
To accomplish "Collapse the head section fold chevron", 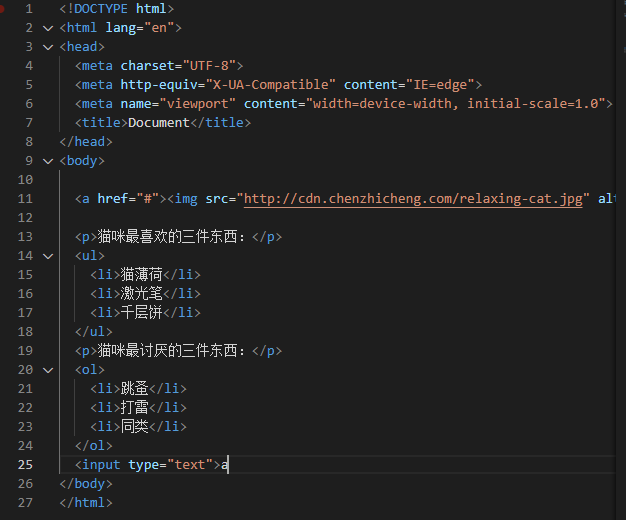I will (47, 47).
